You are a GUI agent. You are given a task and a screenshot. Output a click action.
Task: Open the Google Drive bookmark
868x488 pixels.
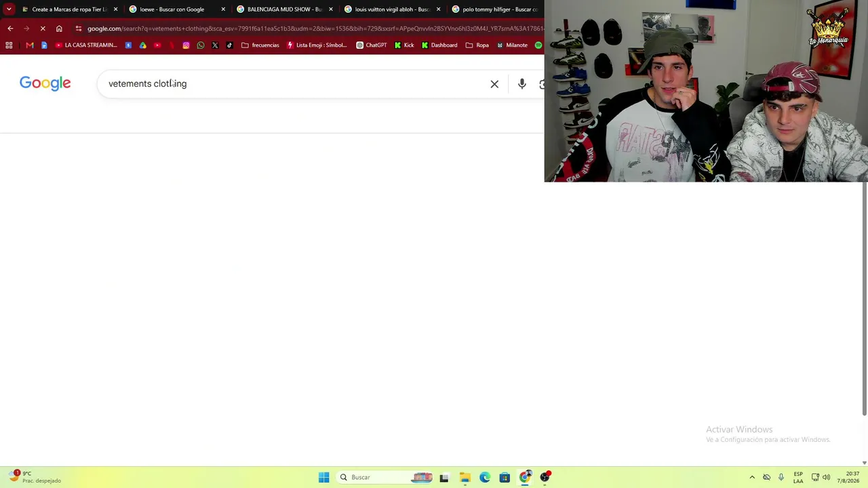[x=142, y=45]
